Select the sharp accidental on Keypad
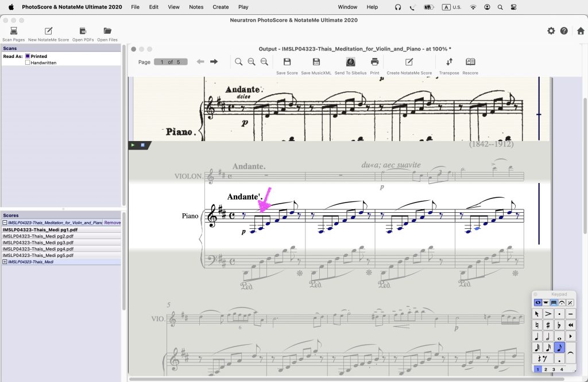This screenshot has height=382, width=588. tap(548, 325)
